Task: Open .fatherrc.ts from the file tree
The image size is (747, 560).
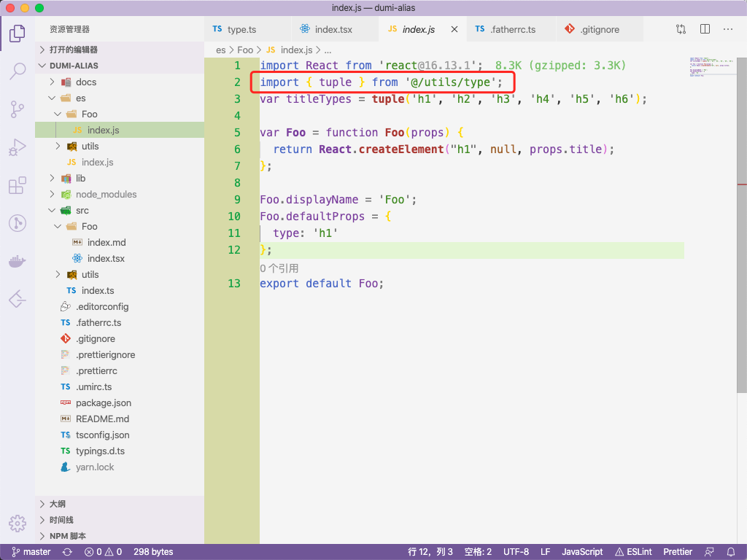Action: tap(120, 323)
